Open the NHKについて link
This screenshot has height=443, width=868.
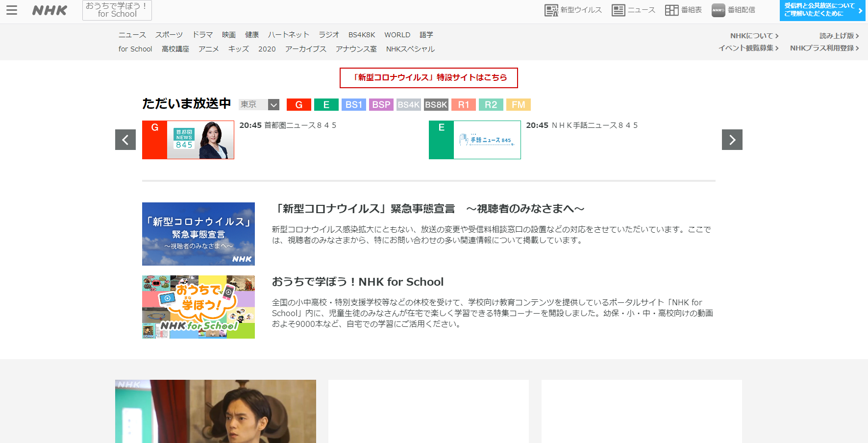click(754, 36)
